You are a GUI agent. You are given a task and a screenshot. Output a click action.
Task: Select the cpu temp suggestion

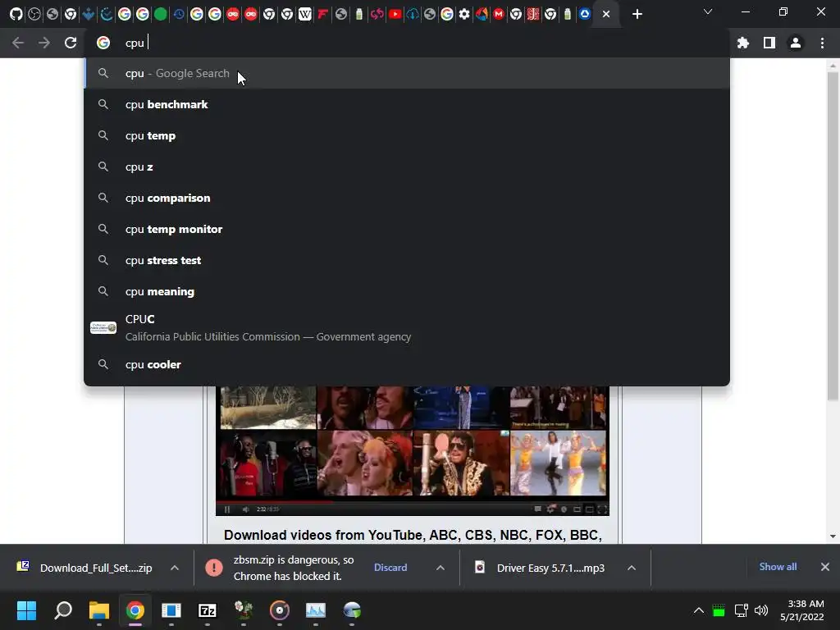407,135
